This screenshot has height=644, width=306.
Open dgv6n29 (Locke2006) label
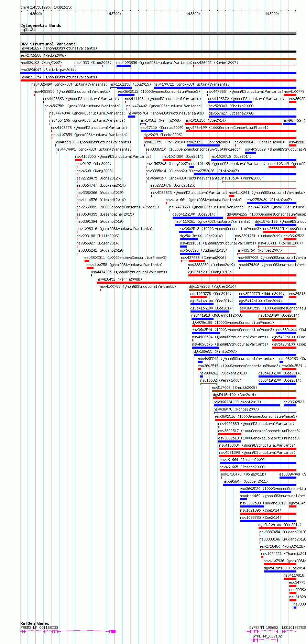[163, 135]
